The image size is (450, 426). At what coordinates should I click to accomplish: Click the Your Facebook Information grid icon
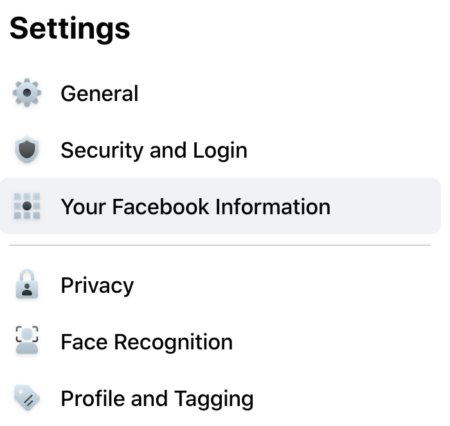pyautogui.click(x=27, y=206)
